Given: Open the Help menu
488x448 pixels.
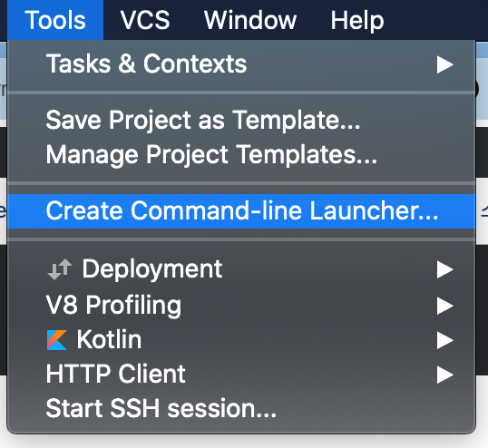Looking at the screenshot, I should [357, 20].
